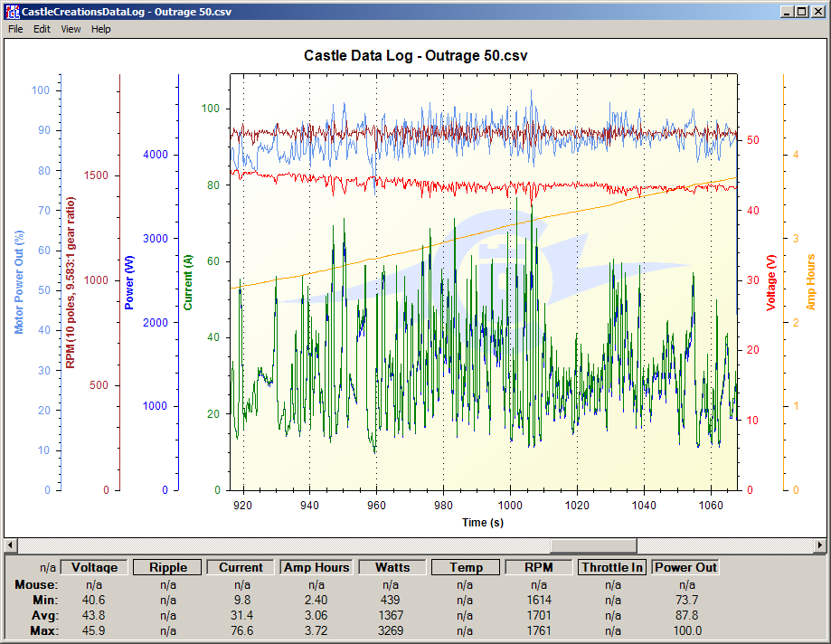Toggle the RPM series button

click(538, 567)
